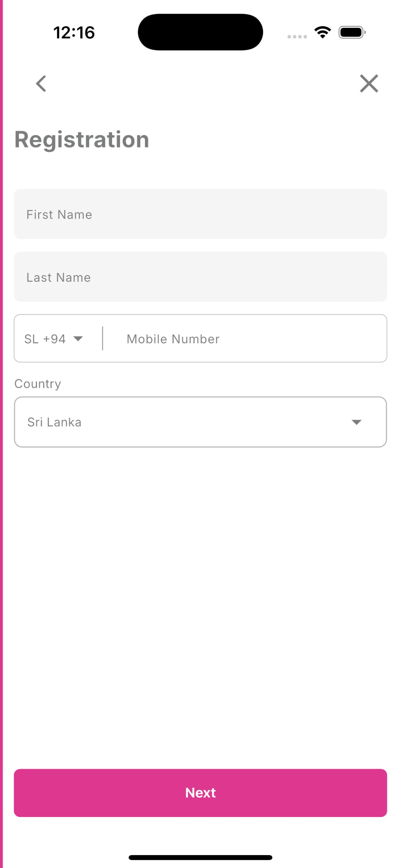Tap the home indicator bar
The height and width of the screenshot is (868, 401).
click(200, 857)
